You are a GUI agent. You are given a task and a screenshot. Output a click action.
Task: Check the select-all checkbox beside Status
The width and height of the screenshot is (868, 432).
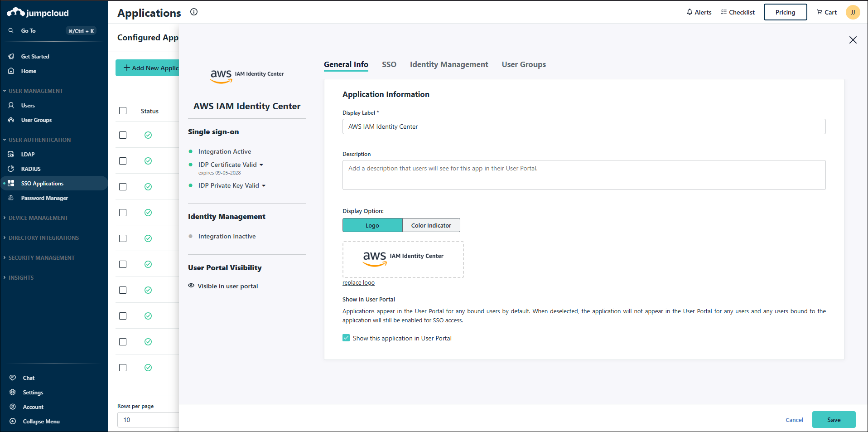click(x=123, y=111)
